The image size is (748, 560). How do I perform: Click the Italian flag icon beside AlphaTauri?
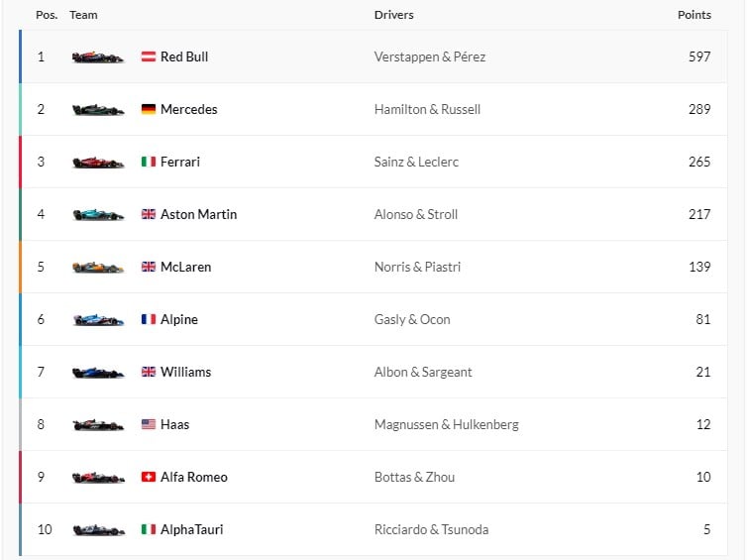coord(149,529)
